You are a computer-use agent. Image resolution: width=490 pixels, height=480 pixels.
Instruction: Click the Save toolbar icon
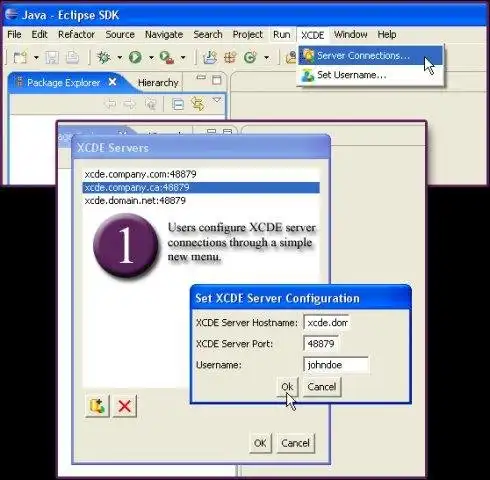pos(52,58)
